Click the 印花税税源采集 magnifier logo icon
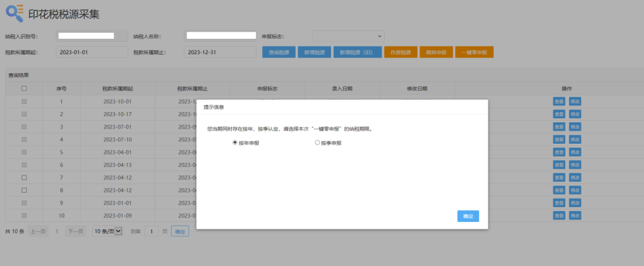The height and width of the screenshot is (266, 644). [x=14, y=13]
